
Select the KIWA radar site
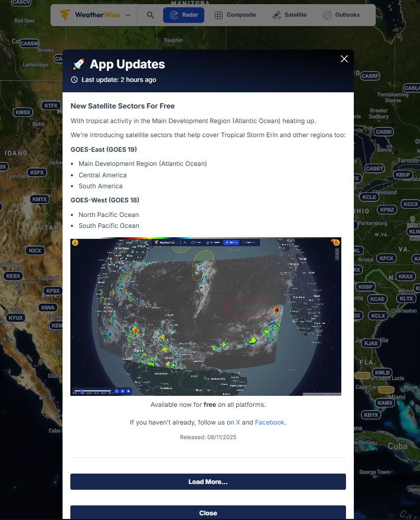coord(48,307)
